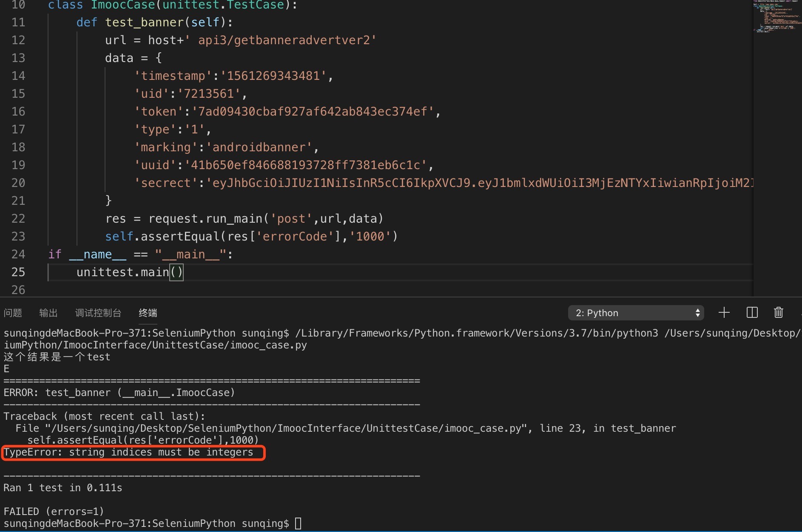
Task: Place cursor on 'def test_banner(self):' line
Action: pos(154,22)
